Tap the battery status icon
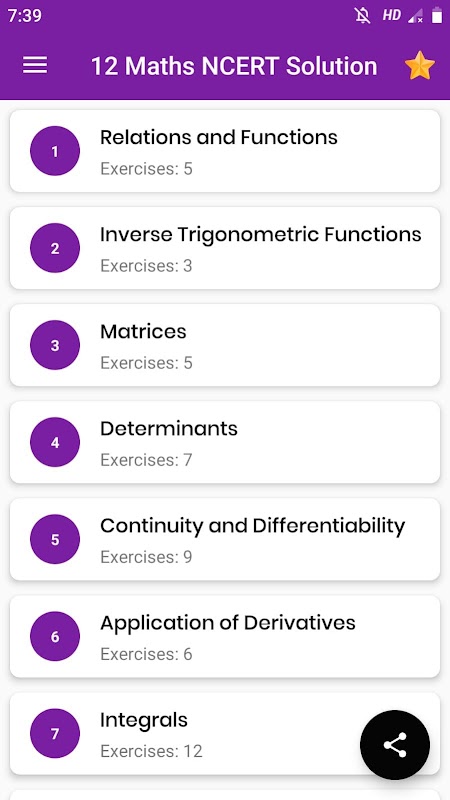 [x=437, y=15]
